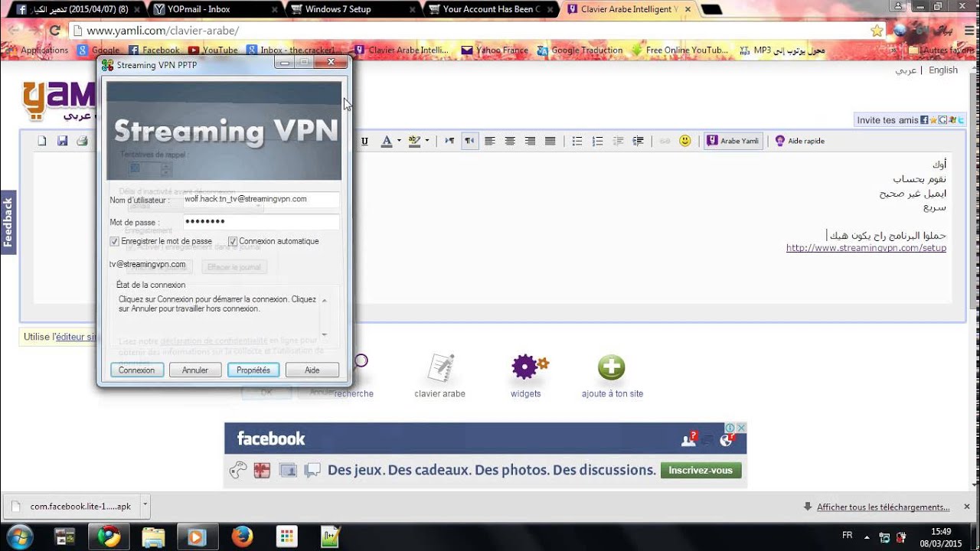
Task: Set left-to-right text direction
Action: coord(450,141)
